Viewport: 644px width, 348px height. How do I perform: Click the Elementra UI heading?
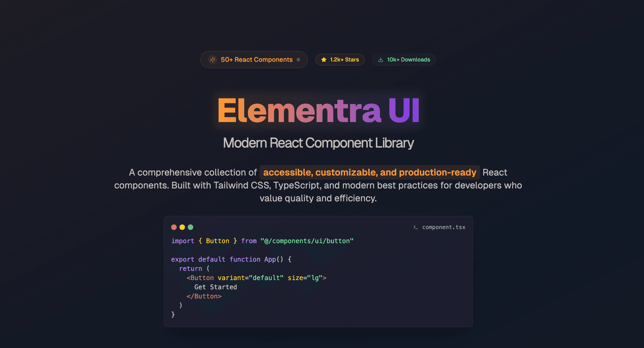coord(318,110)
